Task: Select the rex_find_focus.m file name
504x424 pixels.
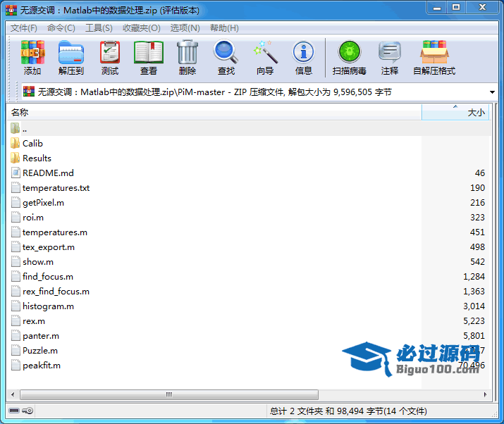Action: tap(56, 292)
